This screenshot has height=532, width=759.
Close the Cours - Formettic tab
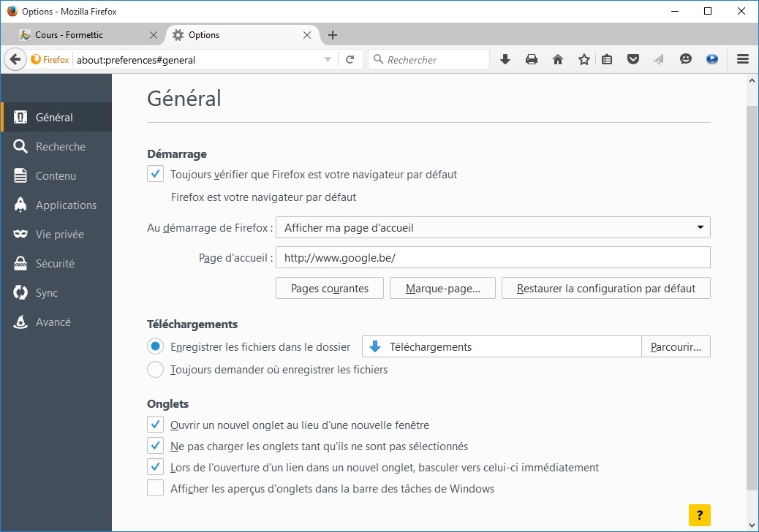[154, 35]
